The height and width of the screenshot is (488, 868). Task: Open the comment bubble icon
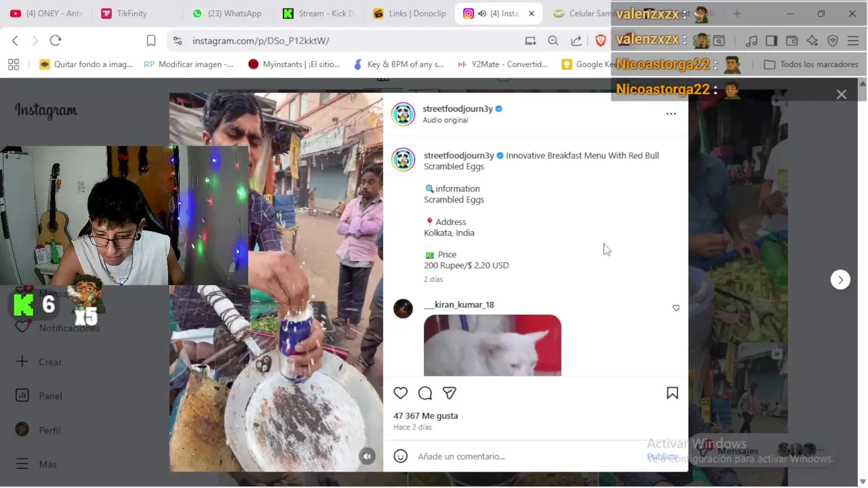click(x=425, y=393)
